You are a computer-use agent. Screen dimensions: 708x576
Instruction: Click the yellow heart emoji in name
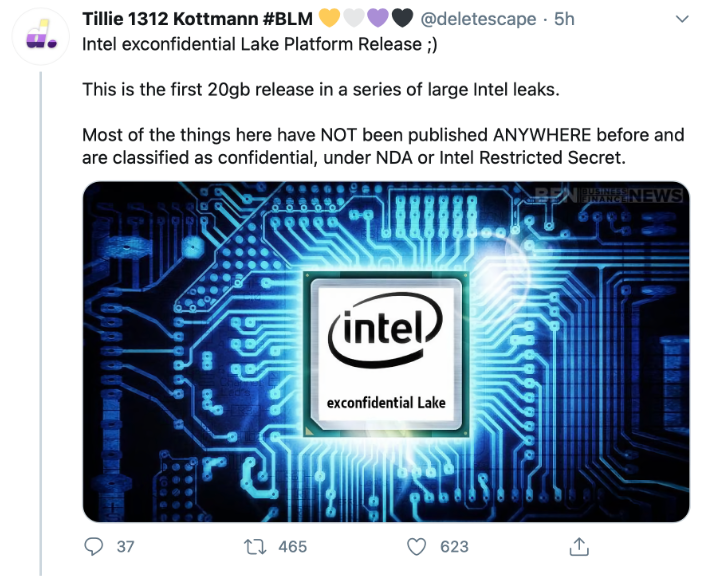click(x=330, y=18)
